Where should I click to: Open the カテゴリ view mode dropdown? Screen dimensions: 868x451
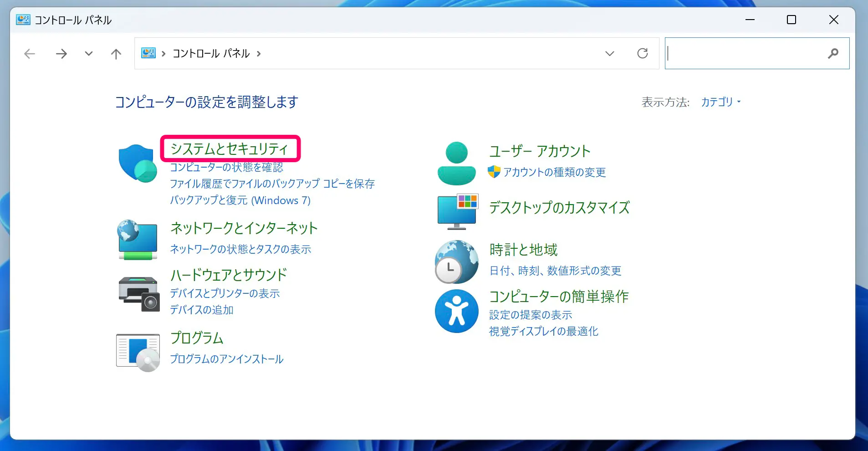tap(720, 102)
